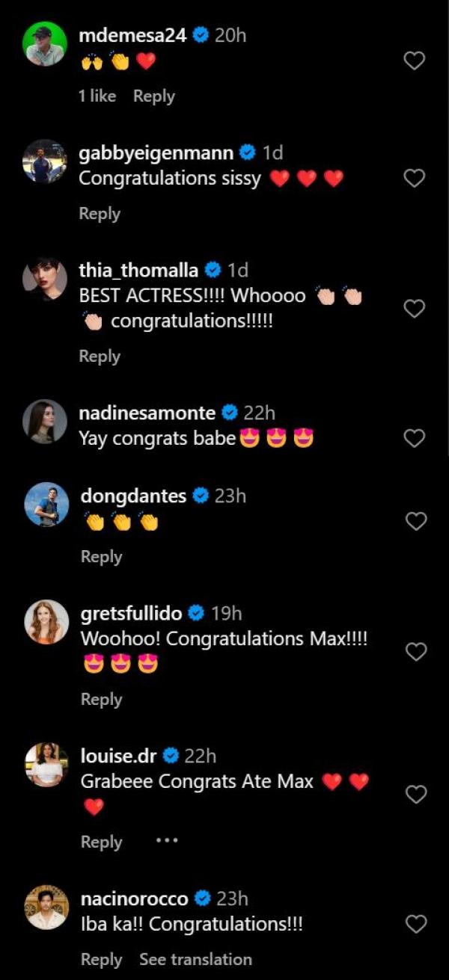Open more options on louise.dr comment

pyautogui.click(x=167, y=841)
